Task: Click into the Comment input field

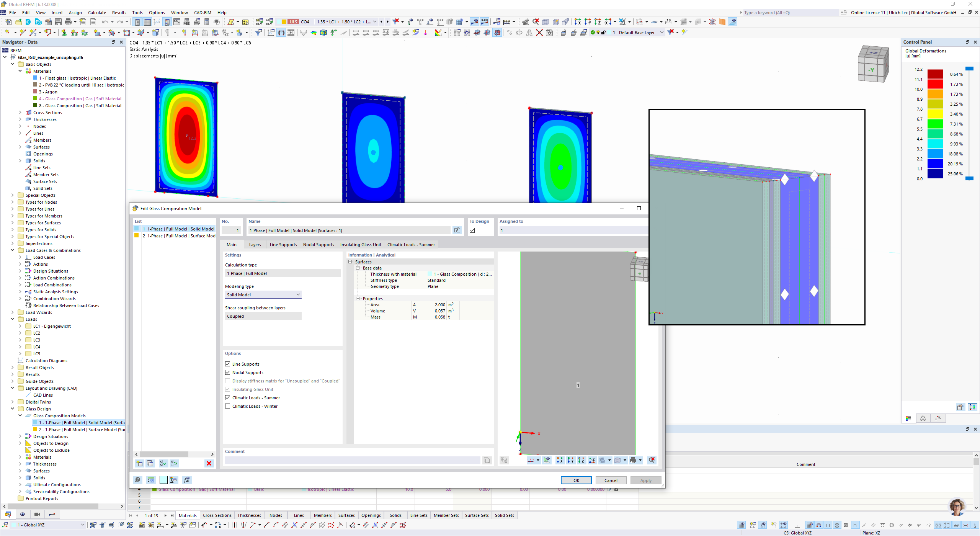Action: point(352,460)
